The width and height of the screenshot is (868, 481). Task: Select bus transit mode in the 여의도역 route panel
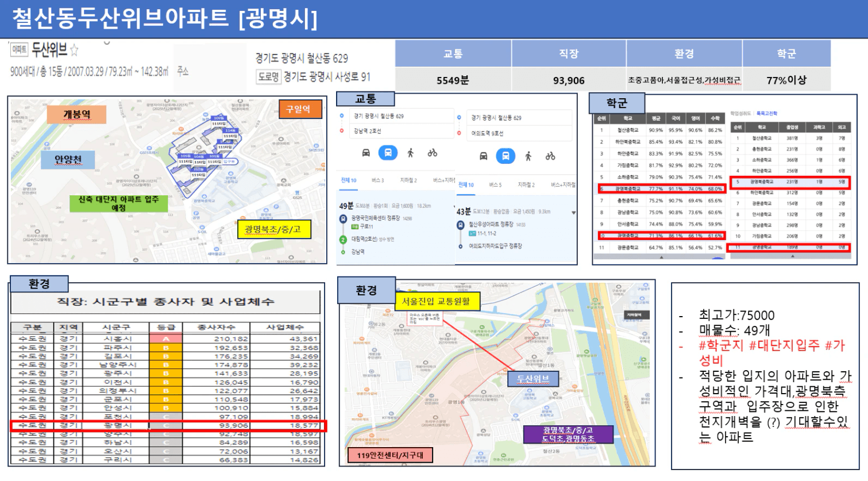[x=506, y=156]
